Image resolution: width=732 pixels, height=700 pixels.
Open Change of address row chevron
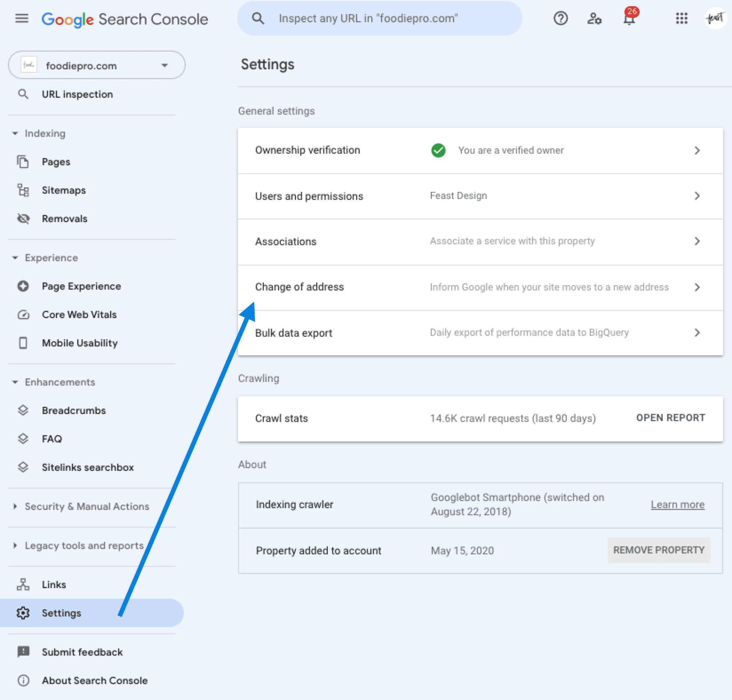(x=697, y=287)
